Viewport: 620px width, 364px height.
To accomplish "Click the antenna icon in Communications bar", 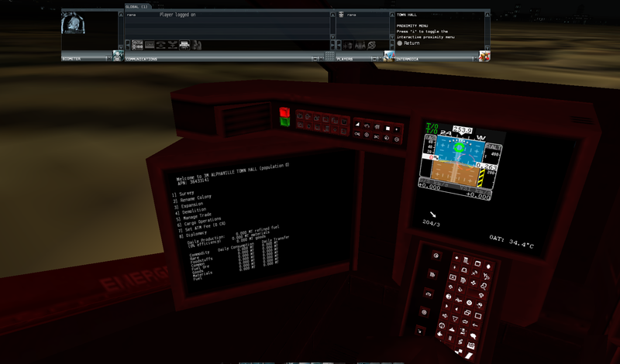I will [173, 45].
